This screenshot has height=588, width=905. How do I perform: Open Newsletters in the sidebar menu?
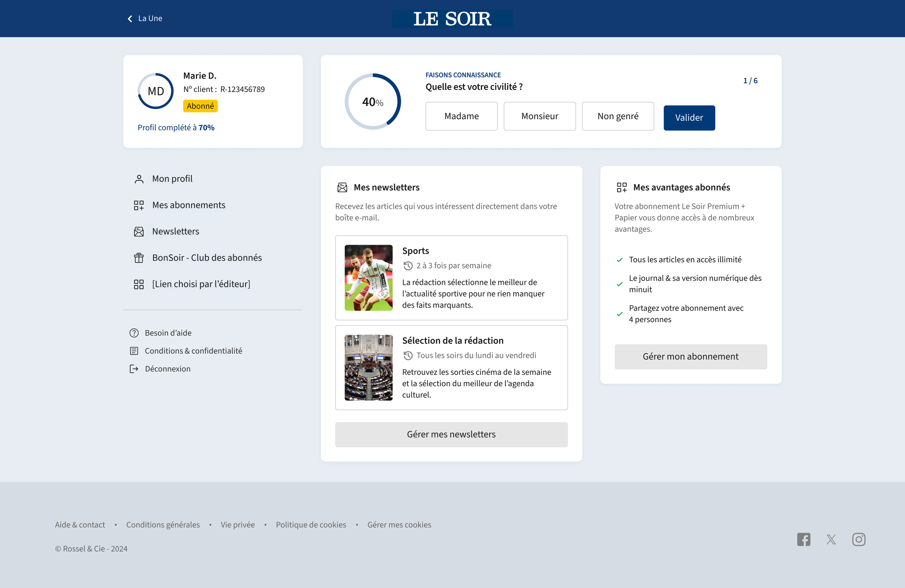pyautogui.click(x=175, y=231)
